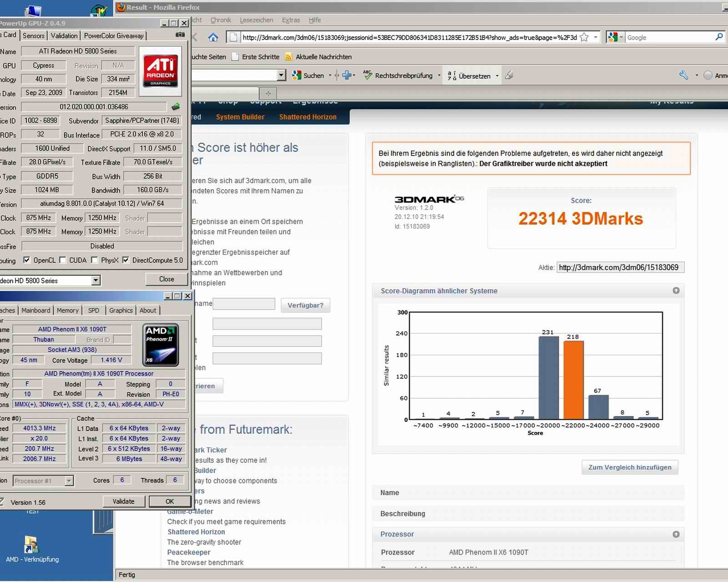
Task: Click the ATI Radeon logo in GPU-Z
Action: [x=161, y=70]
